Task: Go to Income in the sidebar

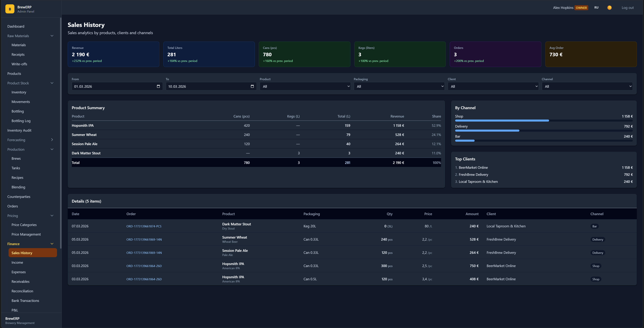Action: pyautogui.click(x=17, y=262)
